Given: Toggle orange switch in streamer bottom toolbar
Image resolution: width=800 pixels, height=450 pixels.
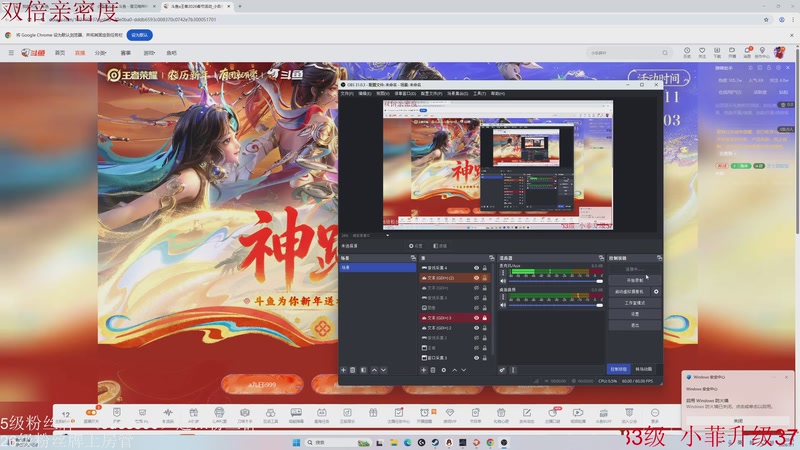Looking at the screenshot, I should pos(91,412).
